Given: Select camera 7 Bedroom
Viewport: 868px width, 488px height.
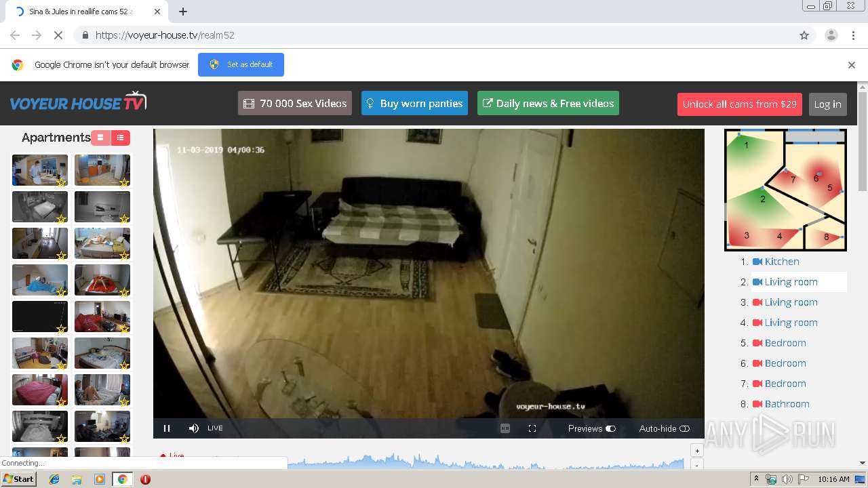Looking at the screenshot, I should coord(785,384).
